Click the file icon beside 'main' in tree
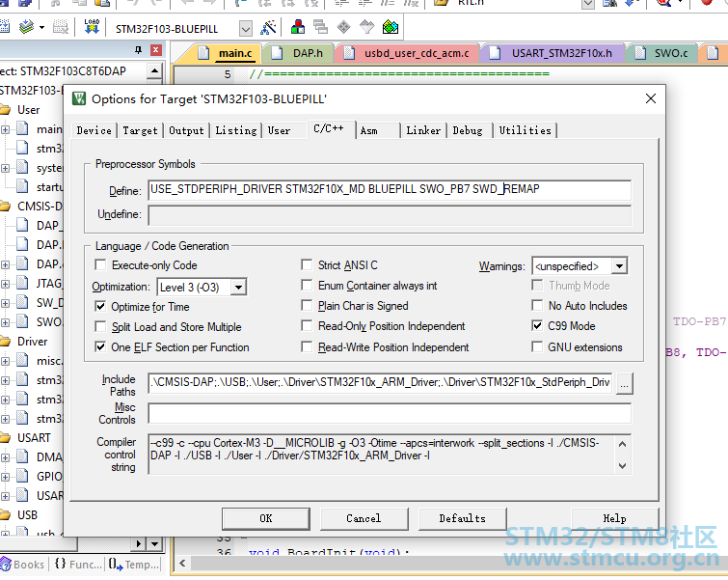This screenshot has width=728, height=580. click(22, 128)
